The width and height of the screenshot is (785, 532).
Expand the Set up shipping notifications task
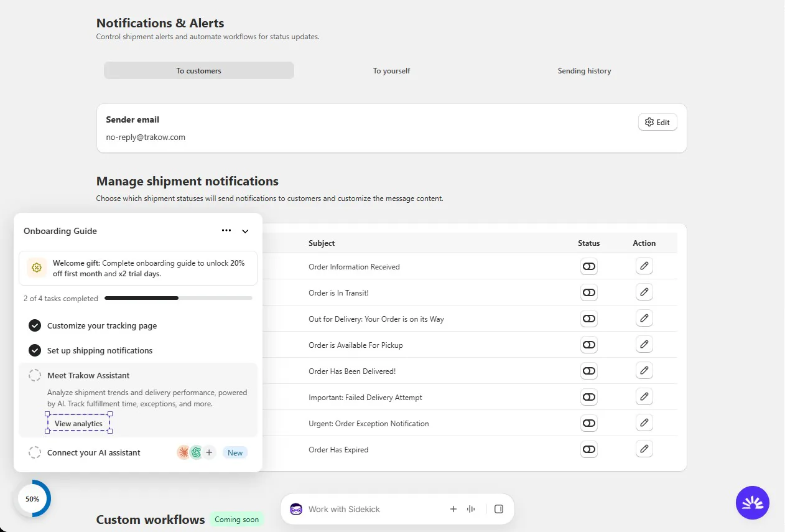pos(100,350)
